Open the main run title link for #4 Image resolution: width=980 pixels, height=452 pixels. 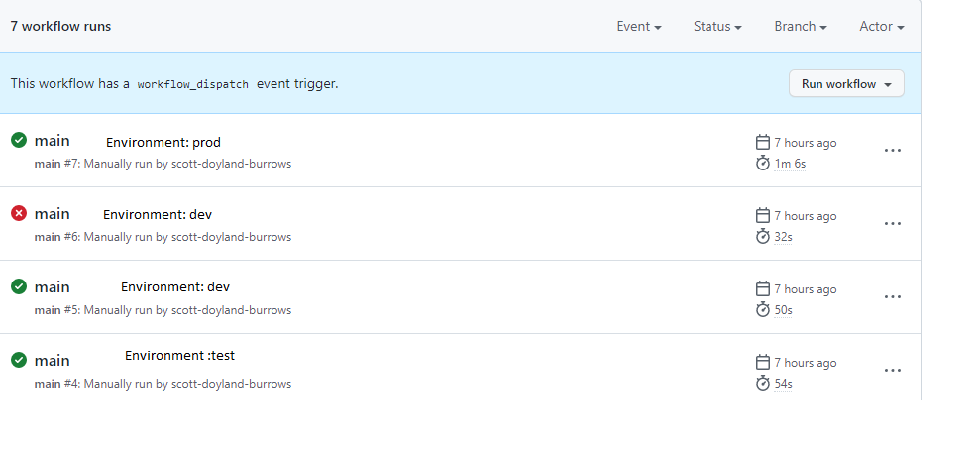pos(52,361)
